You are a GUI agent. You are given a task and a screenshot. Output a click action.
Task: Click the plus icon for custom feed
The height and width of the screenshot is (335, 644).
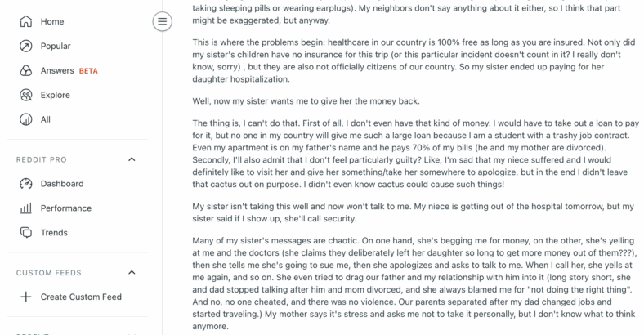coord(26,297)
